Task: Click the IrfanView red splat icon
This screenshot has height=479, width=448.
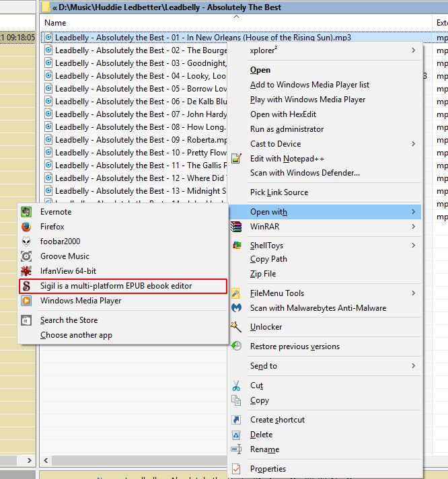Action: 26,271
